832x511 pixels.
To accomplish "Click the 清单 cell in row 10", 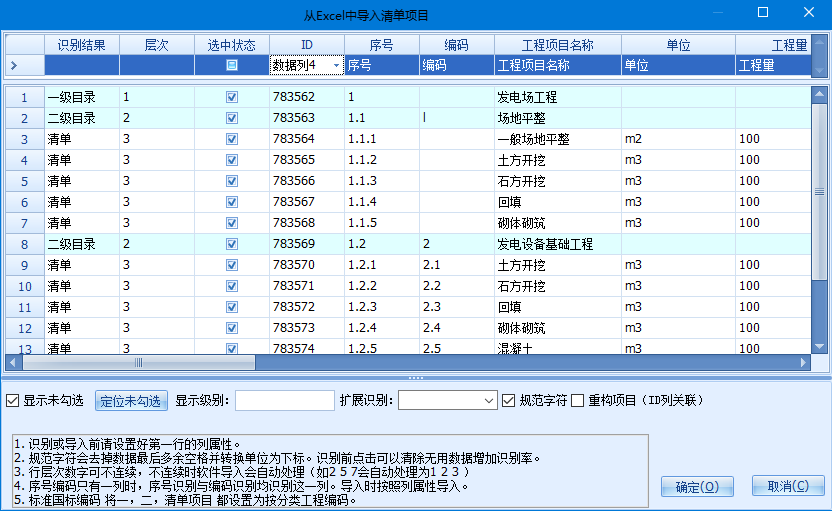I will coord(82,286).
